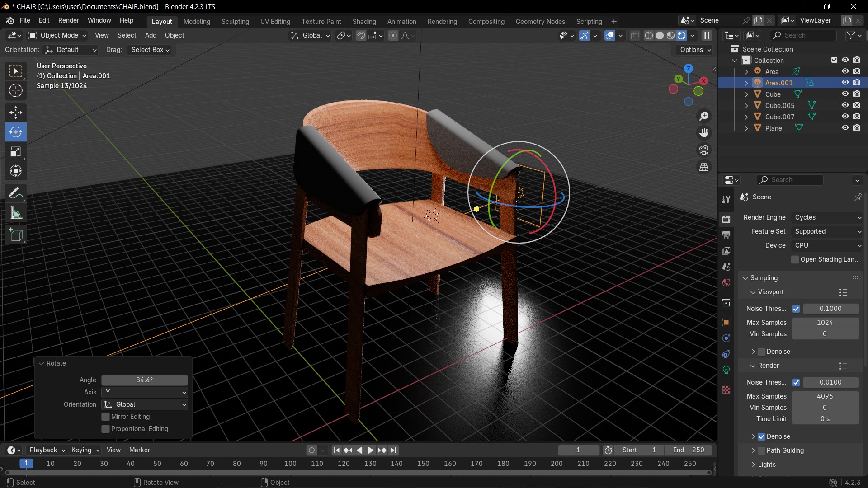The width and height of the screenshot is (868, 488).
Task: Play the animation forward
Action: 370,450
